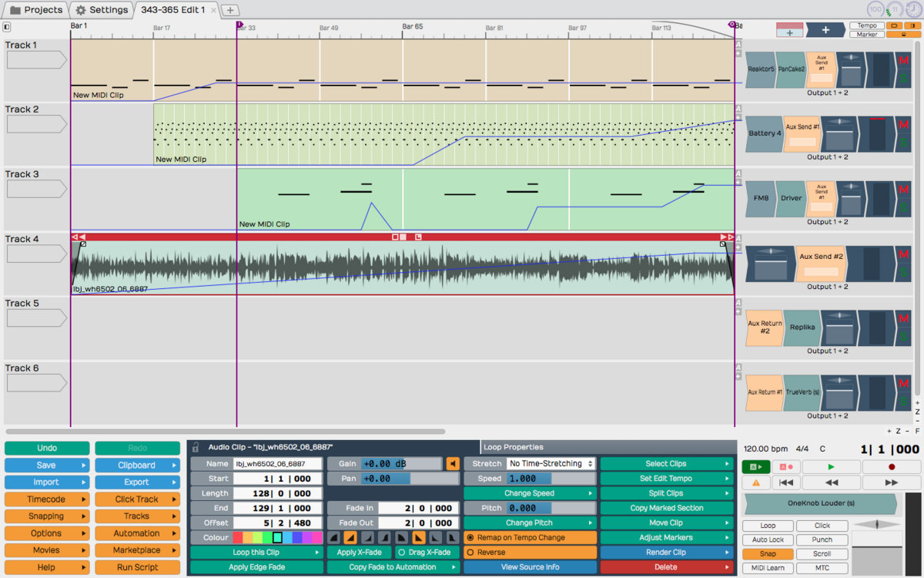This screenshot has width=924, height=578.
Task: Disable the Snap toggle button
Action: [768, 554]
